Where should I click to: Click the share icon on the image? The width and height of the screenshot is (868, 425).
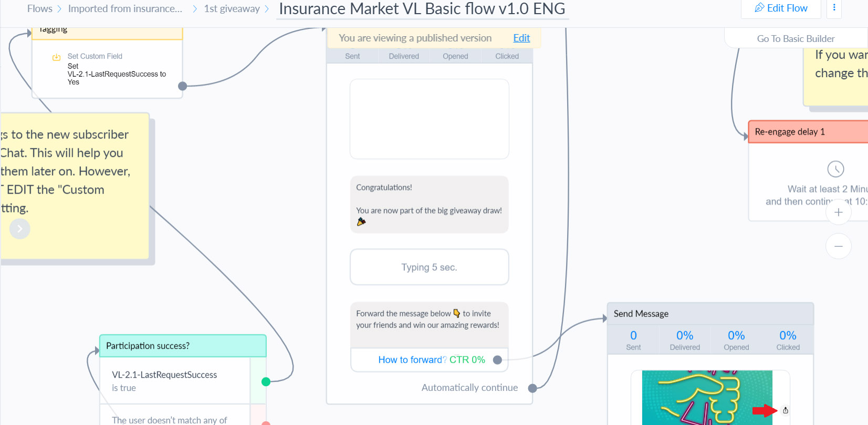[786, 410]
